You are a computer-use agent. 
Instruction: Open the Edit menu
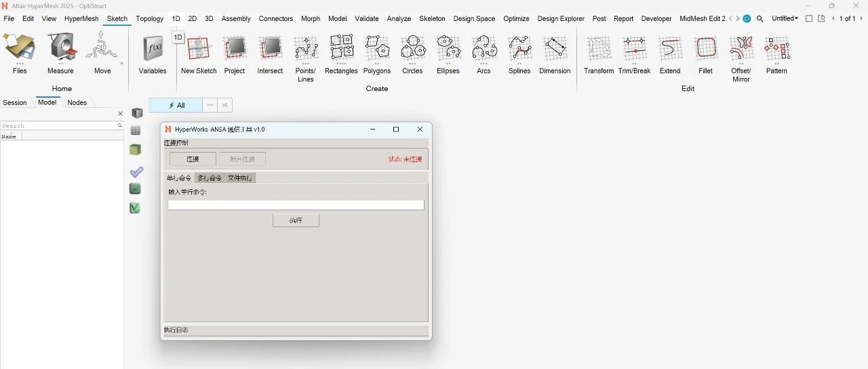pos(28,19)
